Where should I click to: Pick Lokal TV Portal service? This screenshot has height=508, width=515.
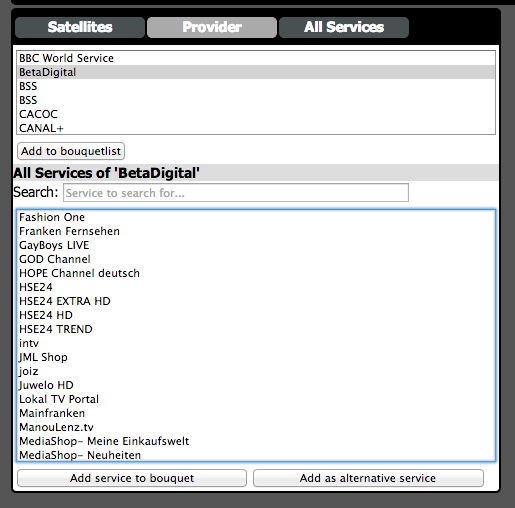256,399
